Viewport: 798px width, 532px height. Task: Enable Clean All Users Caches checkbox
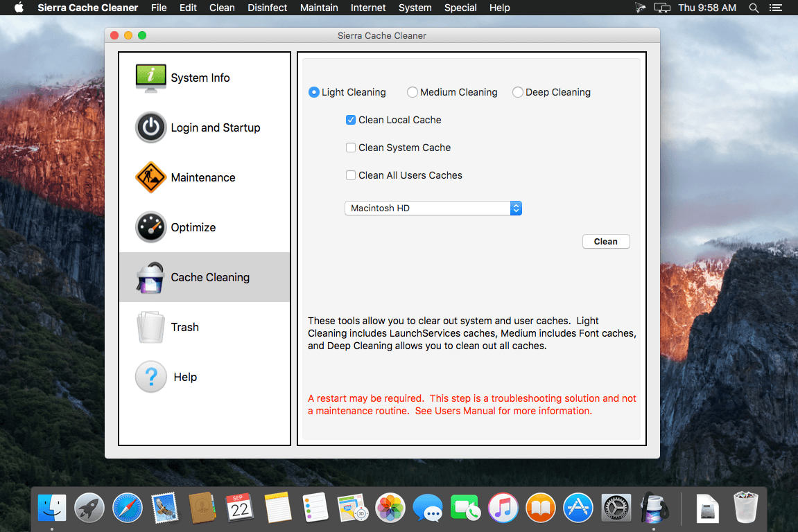pyautogui.click(x=351, y=175)
